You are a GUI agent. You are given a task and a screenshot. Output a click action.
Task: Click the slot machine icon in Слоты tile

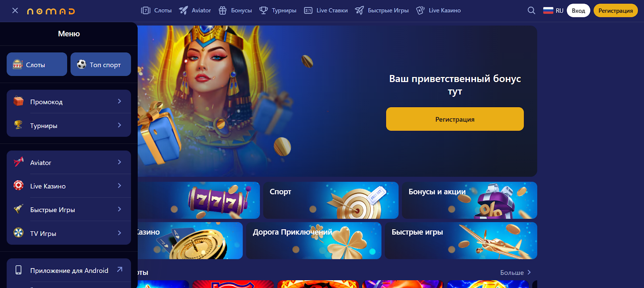17,64
